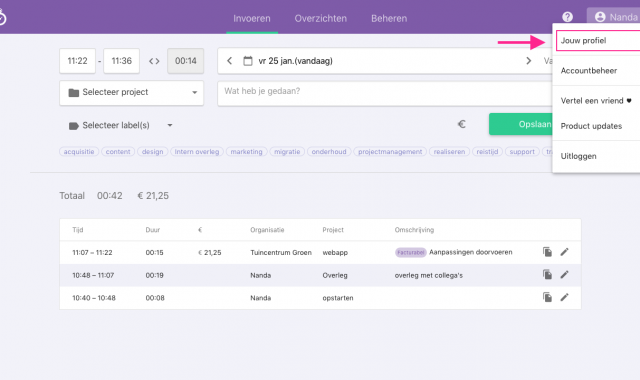
Task: Copy the overleg met collega's entry
Action: pos(547,275)
